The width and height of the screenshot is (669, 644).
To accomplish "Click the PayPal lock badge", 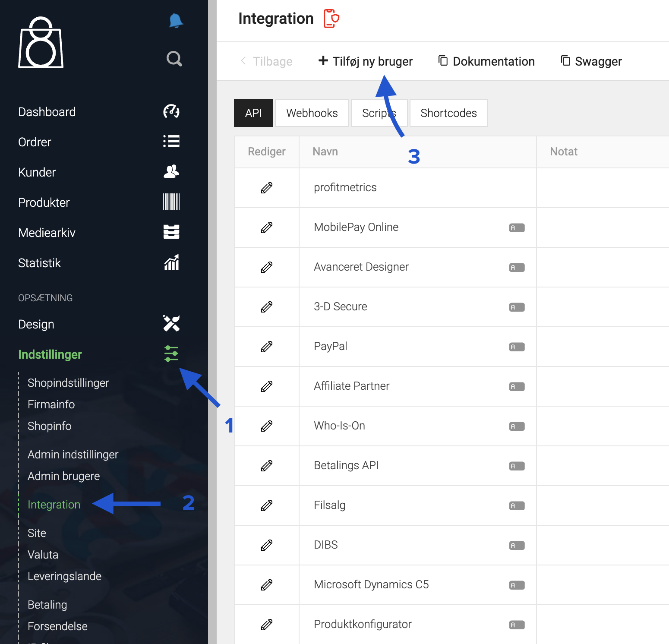I will [x=517, y=347].
